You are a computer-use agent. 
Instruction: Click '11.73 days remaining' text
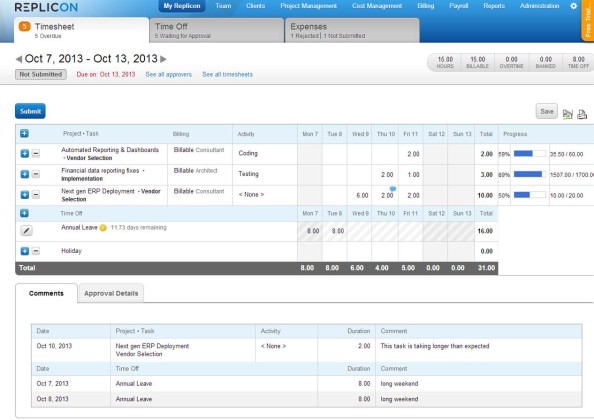point(138,228)
